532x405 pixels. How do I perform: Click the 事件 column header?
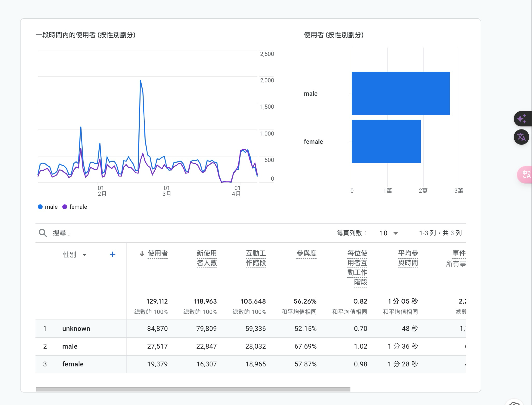point(459,253)
